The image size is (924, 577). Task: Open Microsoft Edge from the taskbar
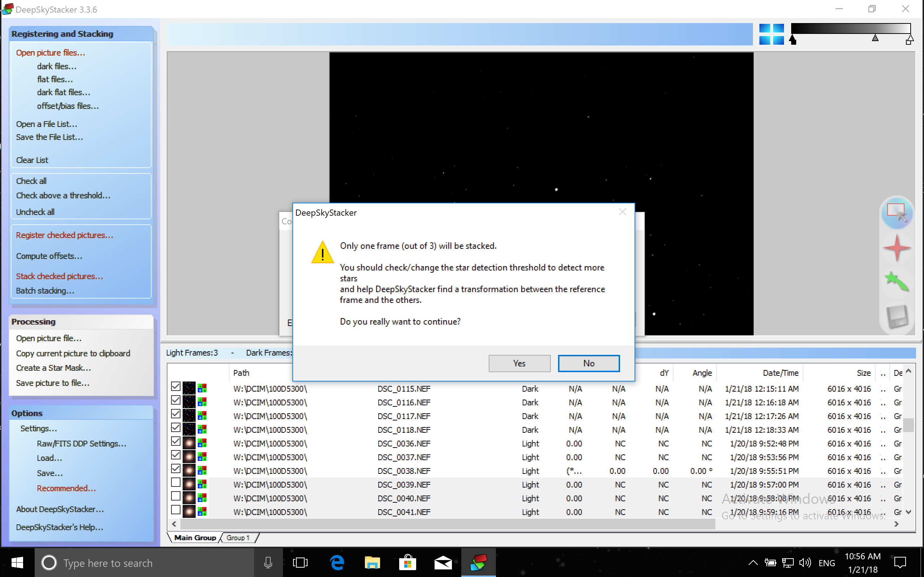337,563
